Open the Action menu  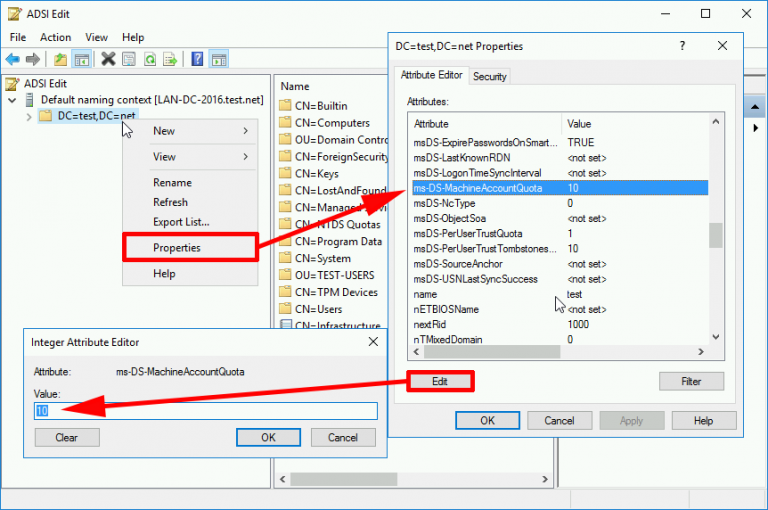(55, 37)
